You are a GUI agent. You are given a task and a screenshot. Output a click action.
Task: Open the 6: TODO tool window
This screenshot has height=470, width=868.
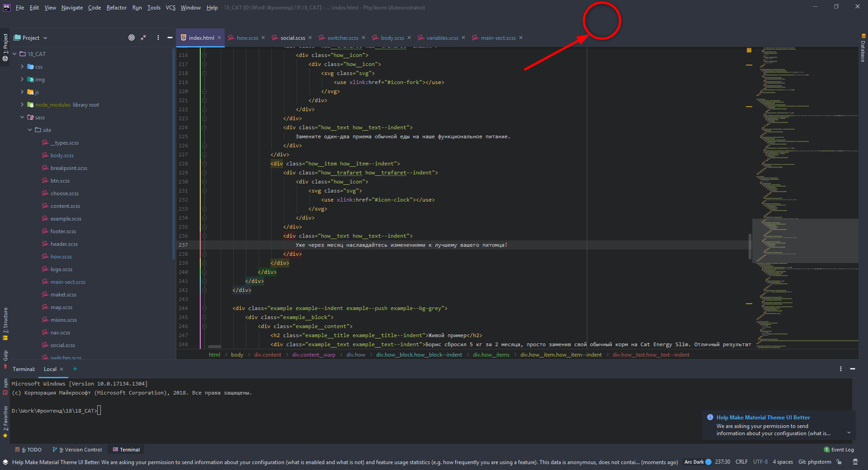pyautogui.click(x=28, y=449)
